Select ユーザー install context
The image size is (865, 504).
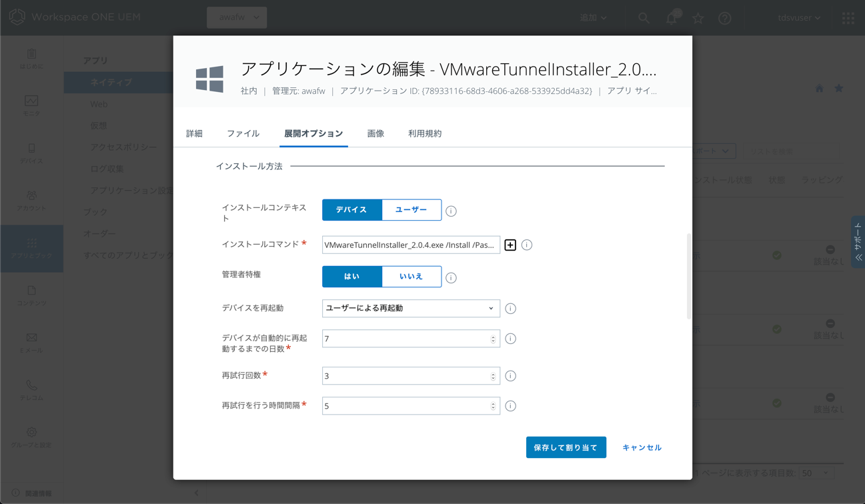click(x=411, y=210)
